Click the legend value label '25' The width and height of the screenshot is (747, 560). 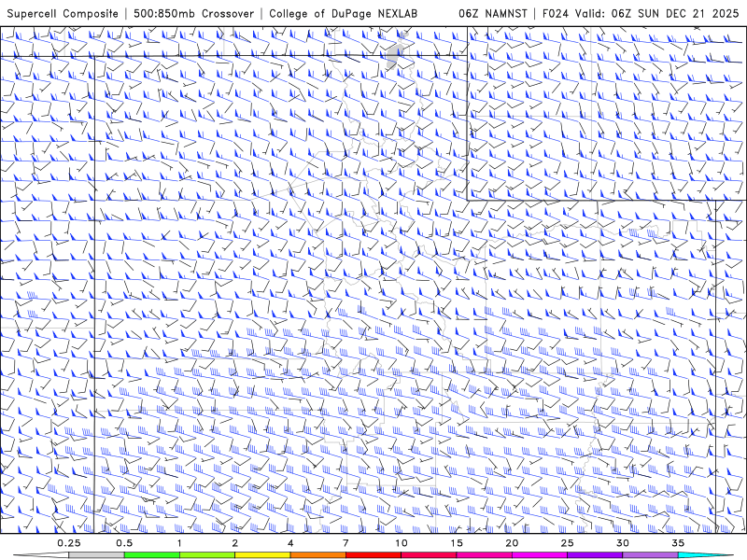pos(567,543)
